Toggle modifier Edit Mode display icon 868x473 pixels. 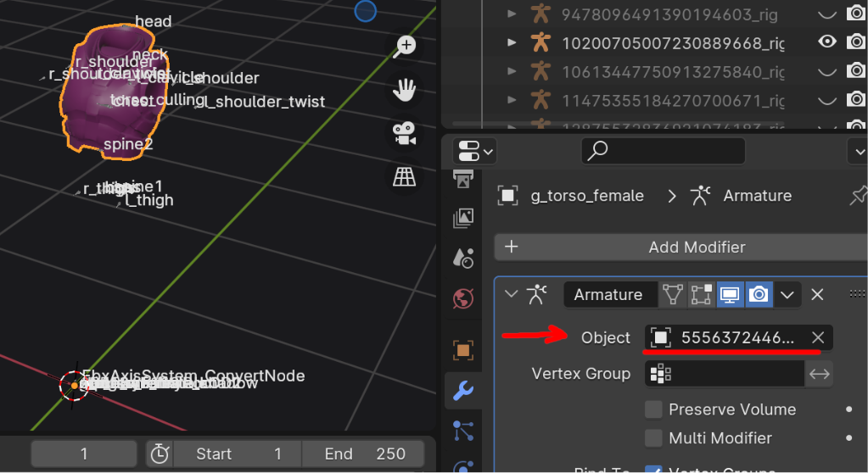tap(701, 294)
